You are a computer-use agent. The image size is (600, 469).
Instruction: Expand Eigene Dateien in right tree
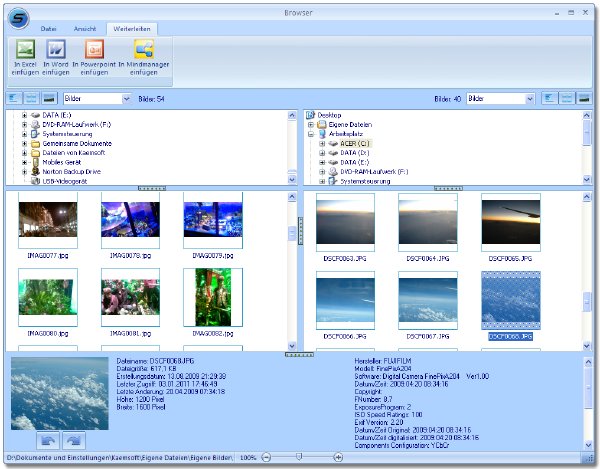click(311, 125)
